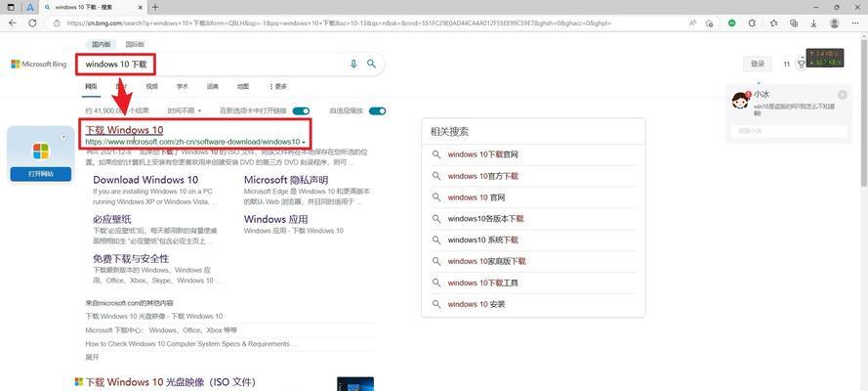Click magnifier icon next to 'windows 10 安装'
Viewport: 868px width, 391px height.
(436, 304)
